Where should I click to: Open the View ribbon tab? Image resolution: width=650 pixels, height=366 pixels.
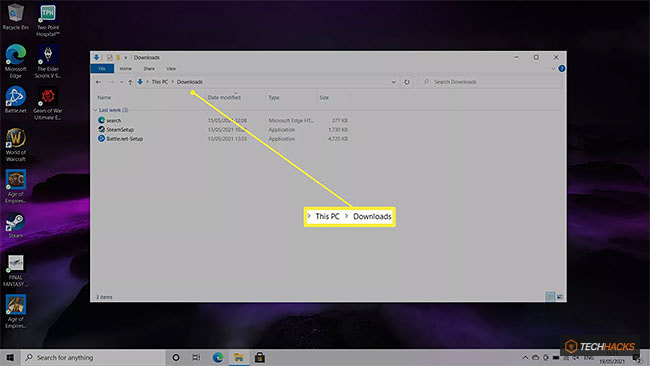pyautogui.click(x=171, y=68)
